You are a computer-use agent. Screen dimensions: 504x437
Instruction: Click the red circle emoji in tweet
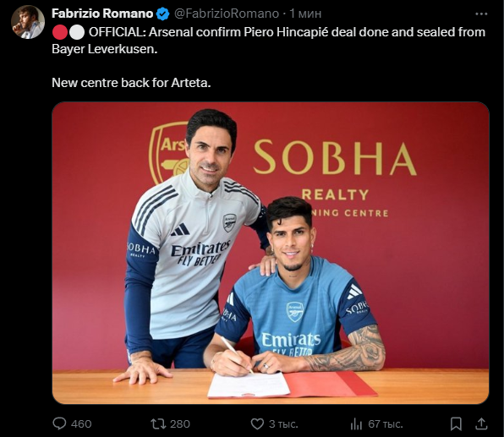coord(60,32)
